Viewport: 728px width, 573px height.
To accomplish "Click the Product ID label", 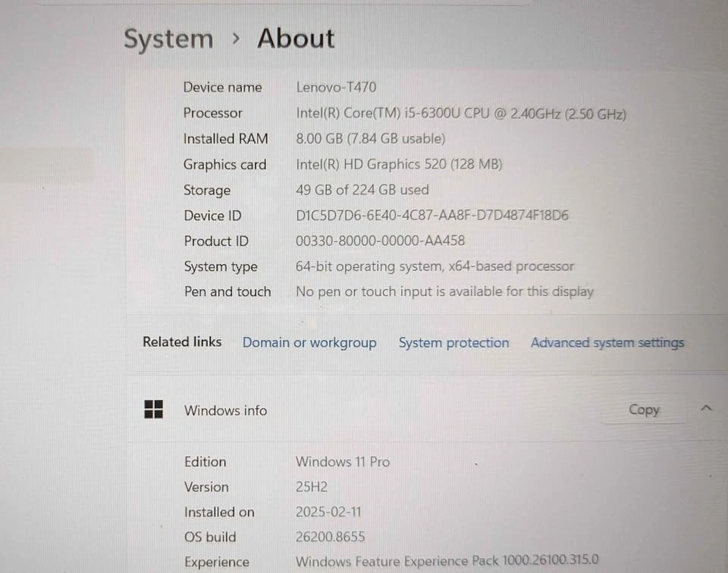I will [216, 241].
